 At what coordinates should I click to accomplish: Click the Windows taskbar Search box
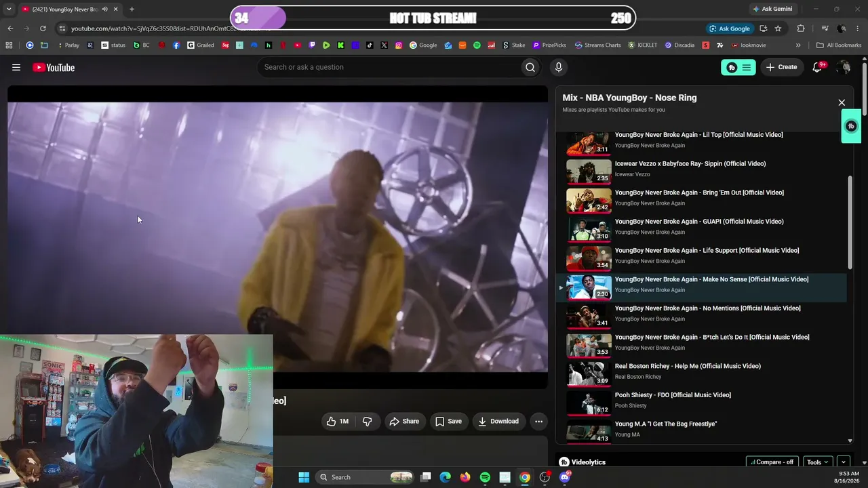(x=366, y=477)
